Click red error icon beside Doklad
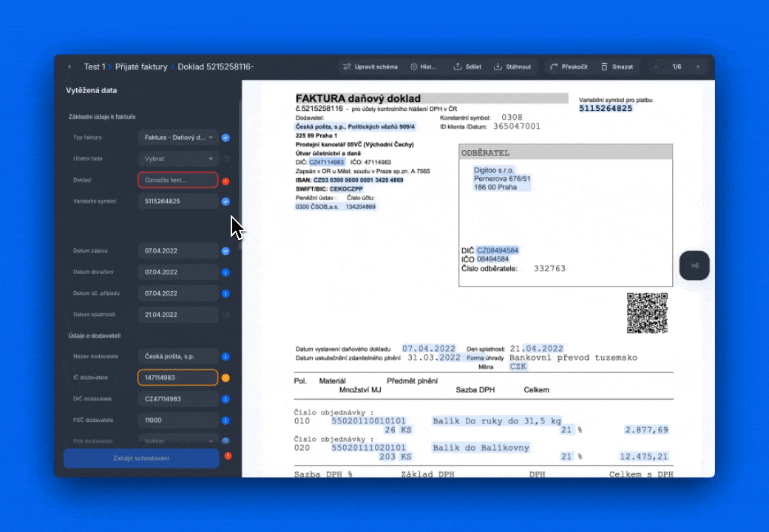Screen dimensions: 769x532 pos(226,181)
